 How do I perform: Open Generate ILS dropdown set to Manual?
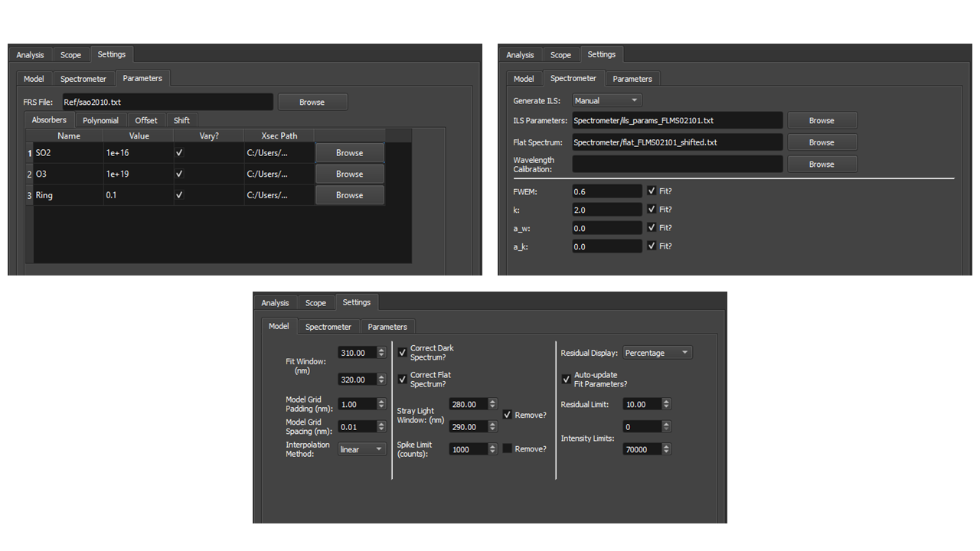pos(607,100)
